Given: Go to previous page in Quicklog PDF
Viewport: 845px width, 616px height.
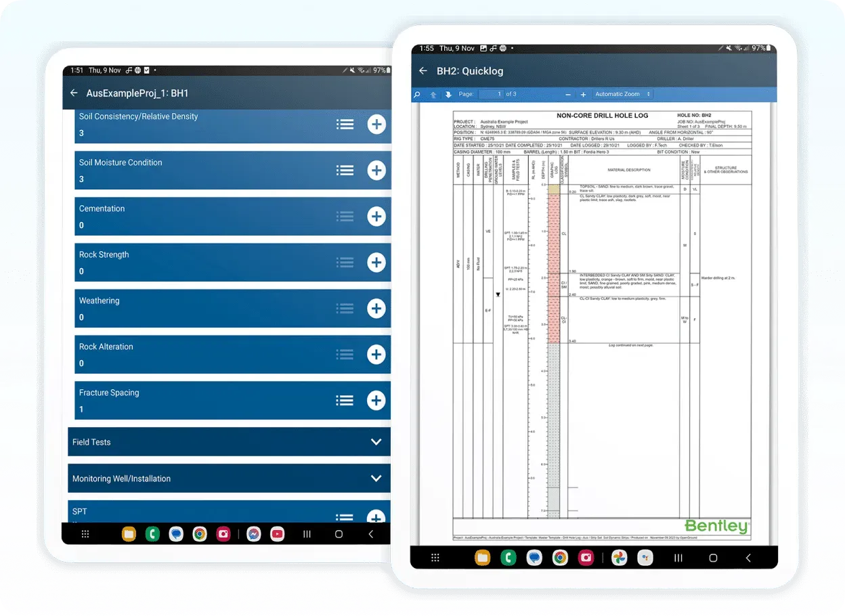Looking at the screenshot, I should [x=433, y=95].
